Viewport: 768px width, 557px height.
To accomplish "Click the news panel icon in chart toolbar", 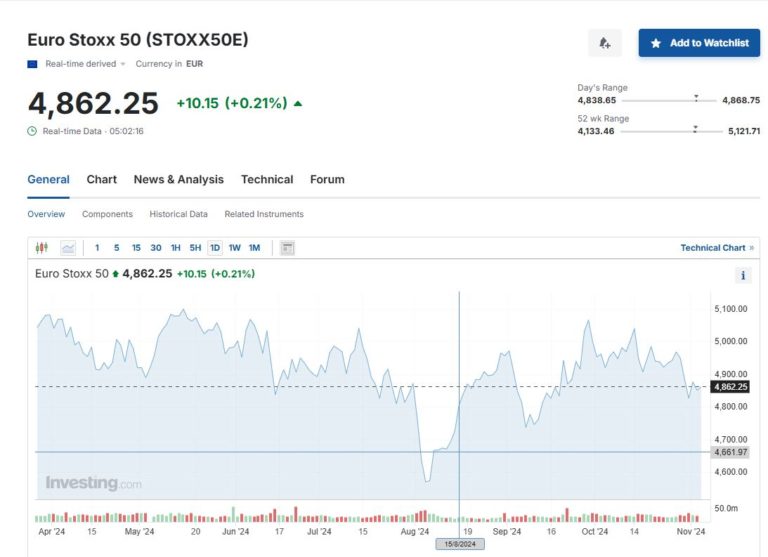I will tap(287, 248).
